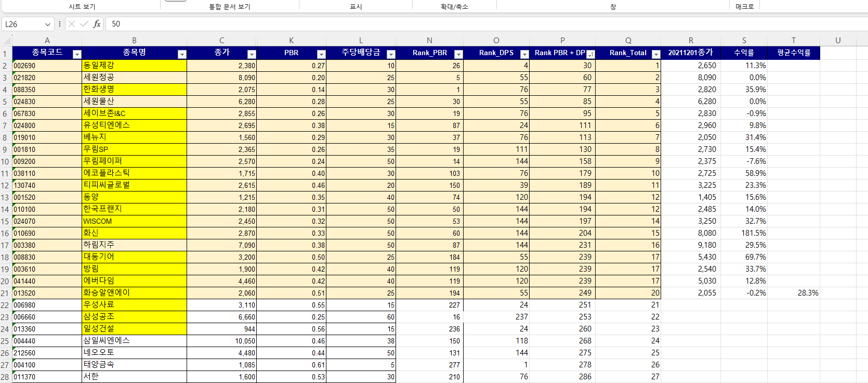This screenshot has width=868, height=383.
Task: Open the 종가 column filter dropdown
Action: click(x=252, y=54)
